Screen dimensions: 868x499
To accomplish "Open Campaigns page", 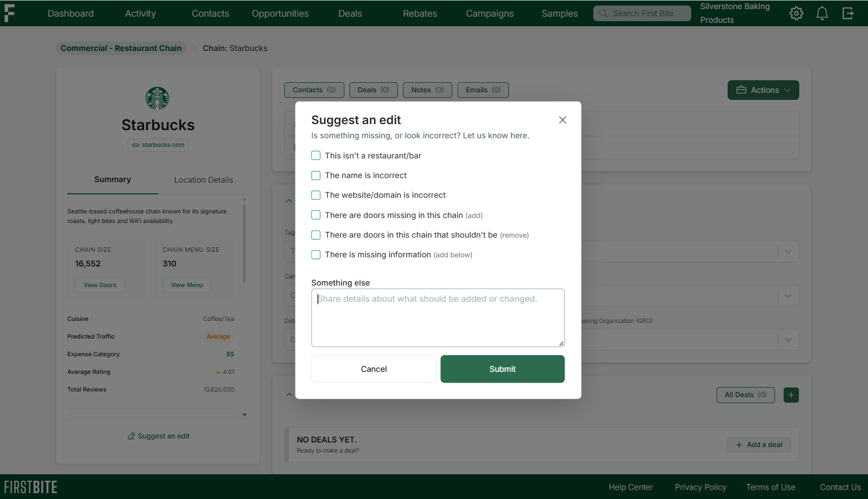I will coord(490,14).
